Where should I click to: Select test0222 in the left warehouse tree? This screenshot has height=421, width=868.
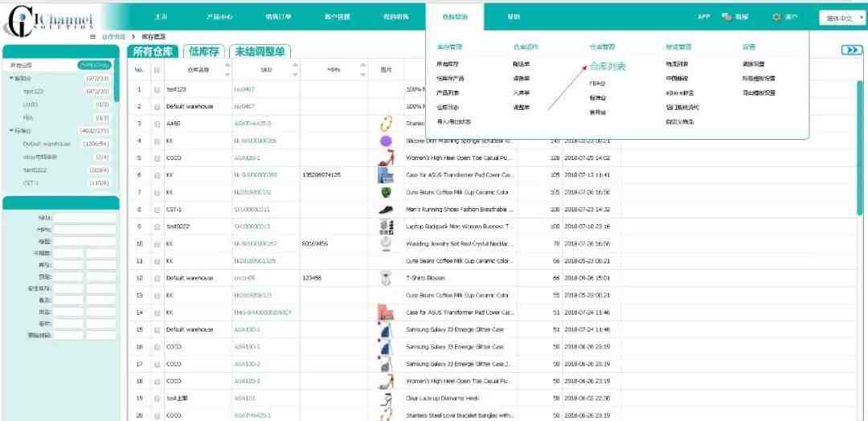coord(35,170)
